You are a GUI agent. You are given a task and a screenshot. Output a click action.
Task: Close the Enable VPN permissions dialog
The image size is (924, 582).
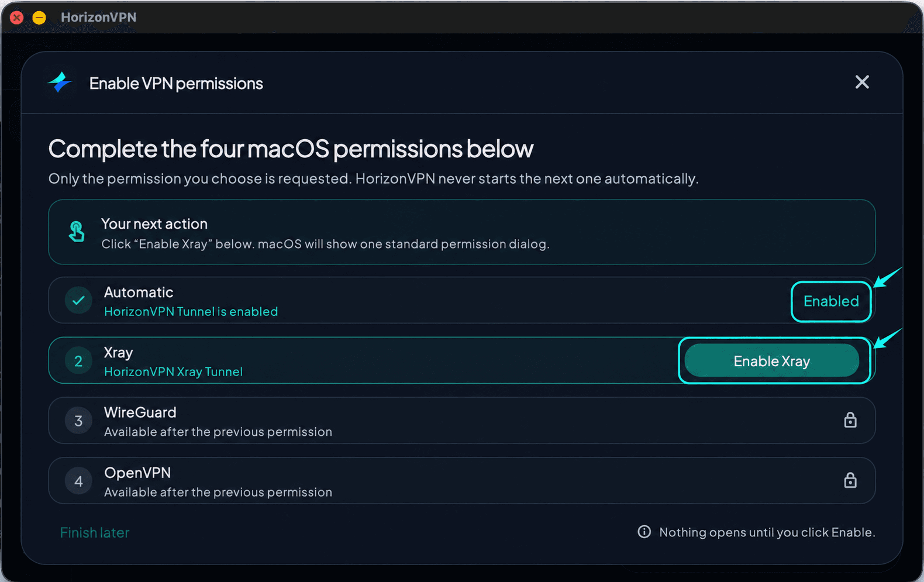862,82
